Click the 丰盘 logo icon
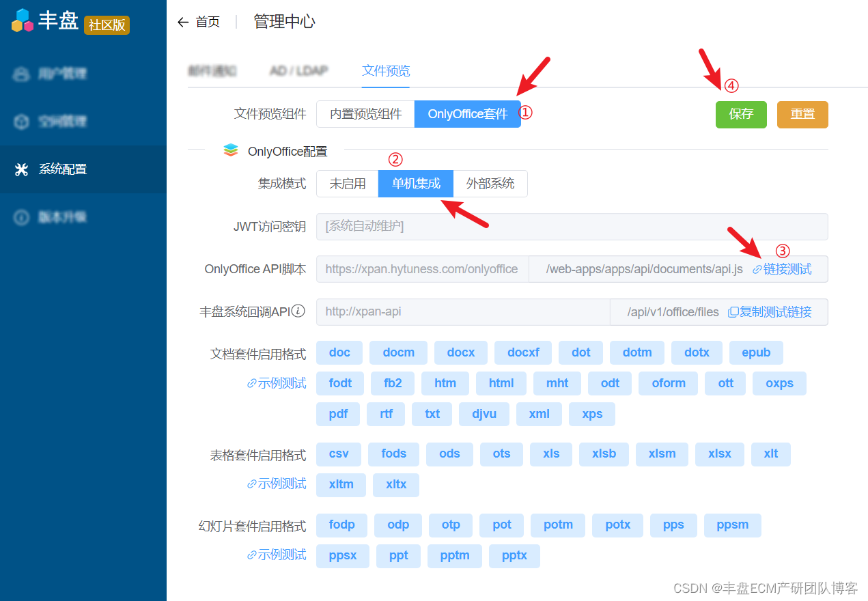This screenshot has width=868, height=601. (23, 20)
